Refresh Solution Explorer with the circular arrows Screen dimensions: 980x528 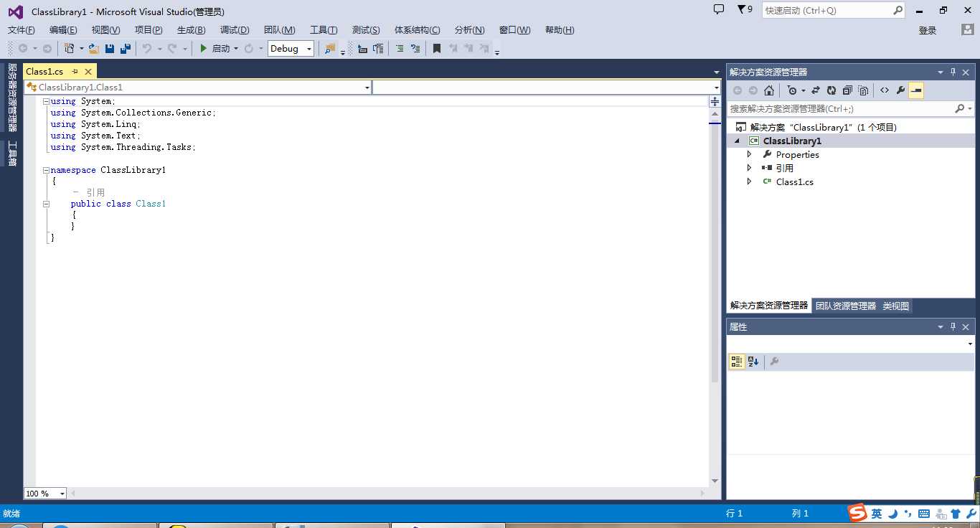point(831,90)
